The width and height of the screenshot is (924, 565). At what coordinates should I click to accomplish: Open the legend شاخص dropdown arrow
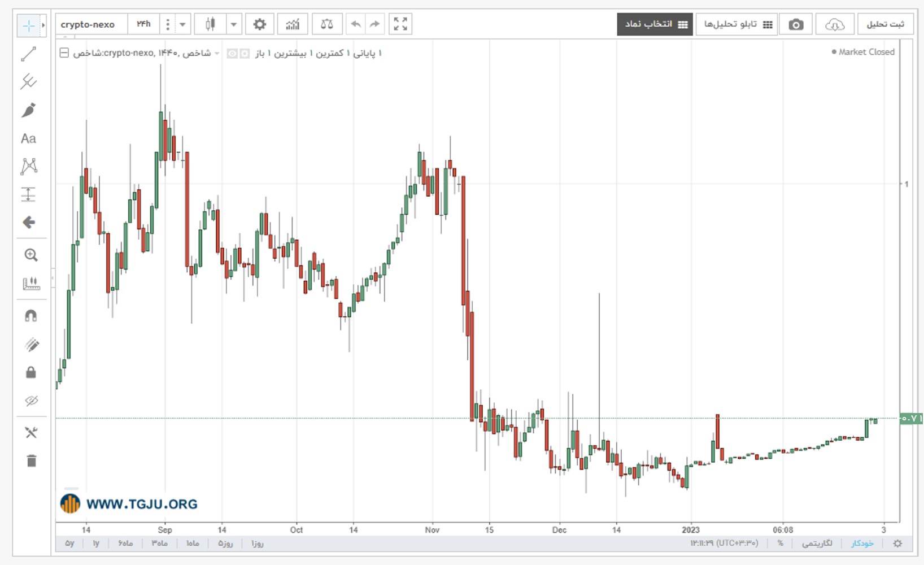point(217,54)
